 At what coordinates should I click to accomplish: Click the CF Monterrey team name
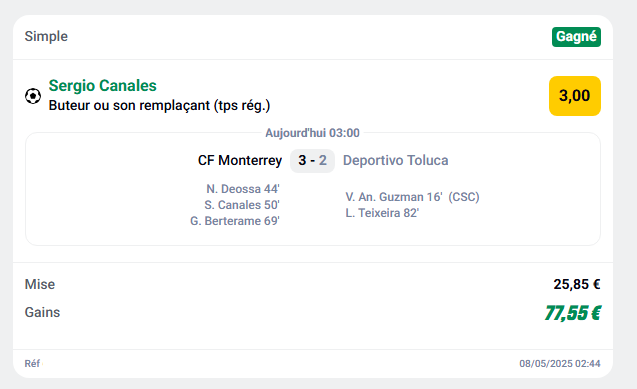tap(240, 160)
